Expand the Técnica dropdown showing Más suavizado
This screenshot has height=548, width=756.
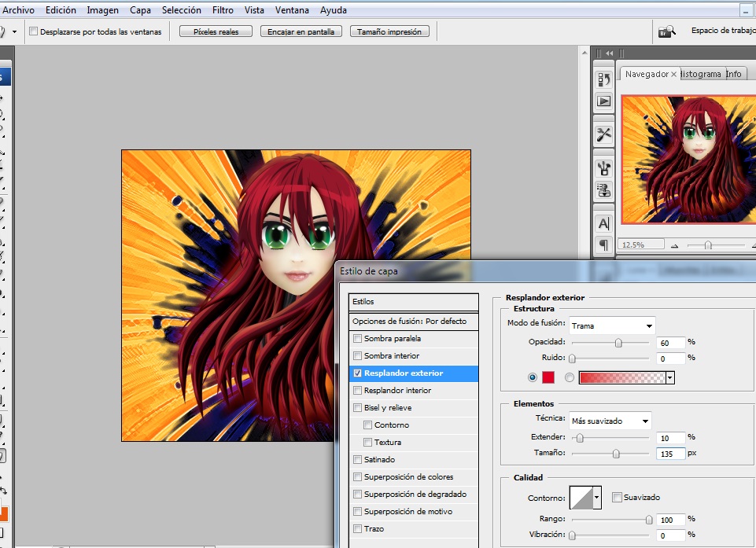(x=610, y=421)
